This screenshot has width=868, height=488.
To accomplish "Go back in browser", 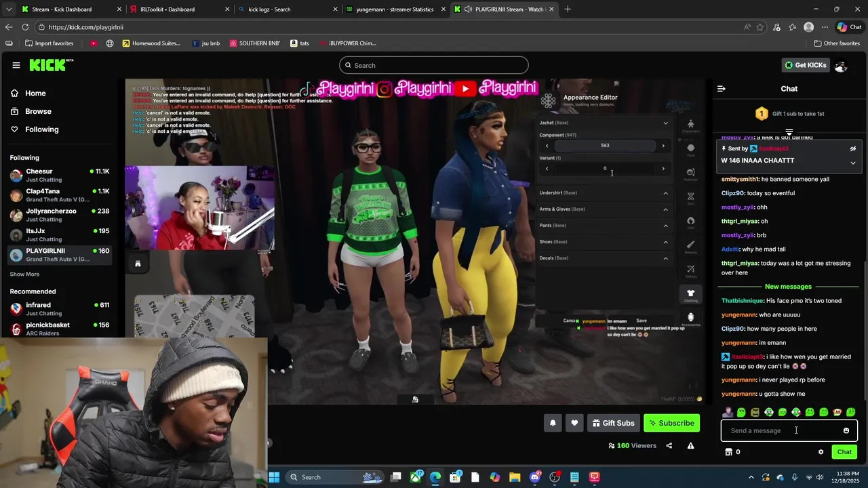I will click(x=8, y=27).
